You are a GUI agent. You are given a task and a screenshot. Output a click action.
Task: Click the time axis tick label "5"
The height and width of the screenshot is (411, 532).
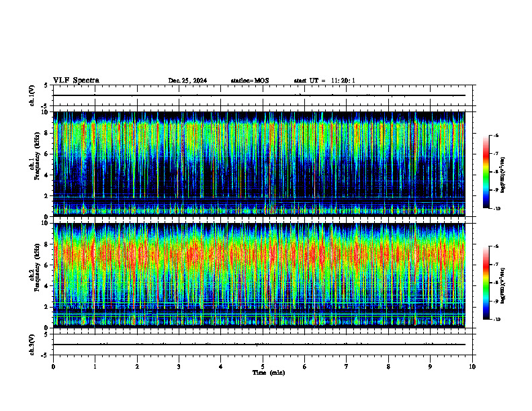263,367
